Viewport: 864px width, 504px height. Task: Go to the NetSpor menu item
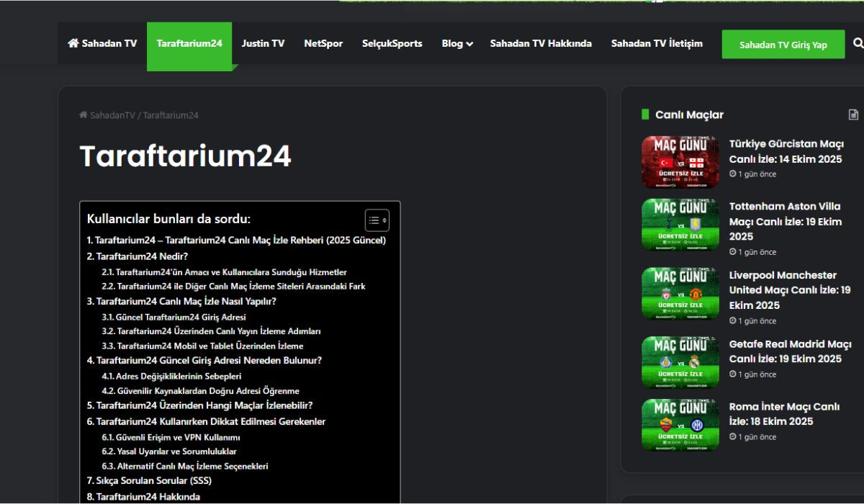[x=323, y=43]
